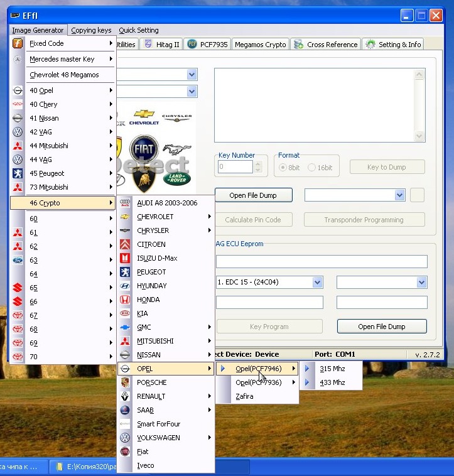Screen dimensions: 454x476
Task: Expand the CHEVROLET submenu
Action: tap(166, 217)
